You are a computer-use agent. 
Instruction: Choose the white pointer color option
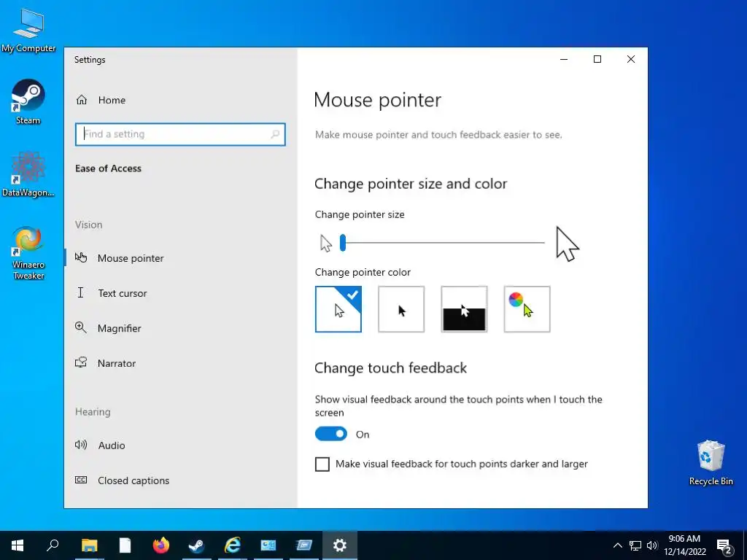(338, 309)
